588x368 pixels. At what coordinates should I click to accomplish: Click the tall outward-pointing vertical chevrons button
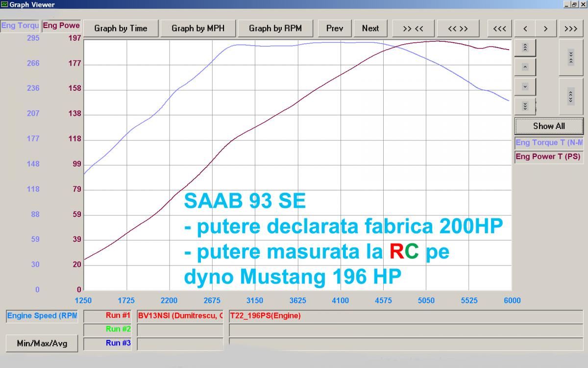point(571,97)
